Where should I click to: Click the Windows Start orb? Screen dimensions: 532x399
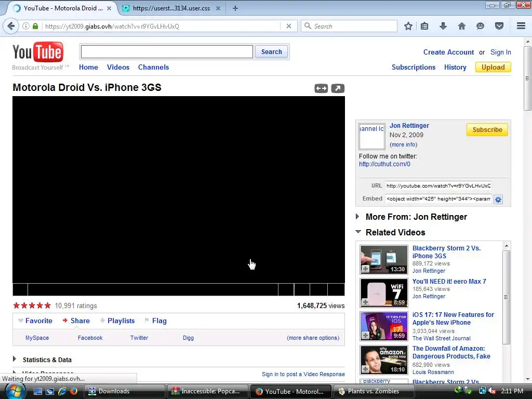15,391
